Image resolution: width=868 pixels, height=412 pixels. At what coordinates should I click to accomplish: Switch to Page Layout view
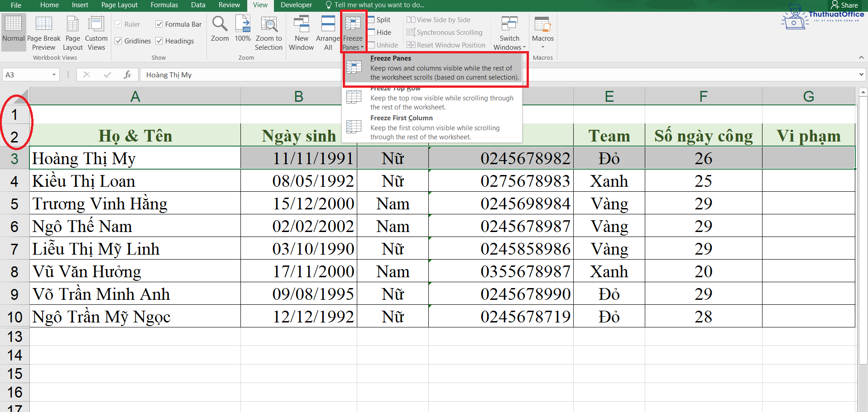point(72,32)
